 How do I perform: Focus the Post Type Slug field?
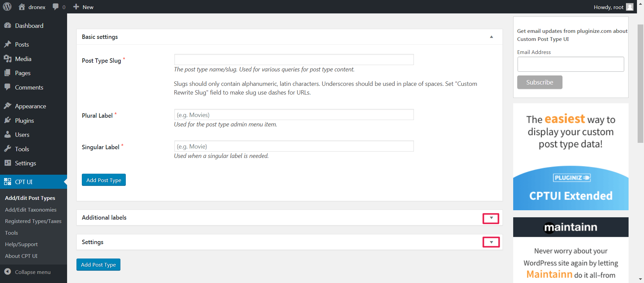click(294, 60)
